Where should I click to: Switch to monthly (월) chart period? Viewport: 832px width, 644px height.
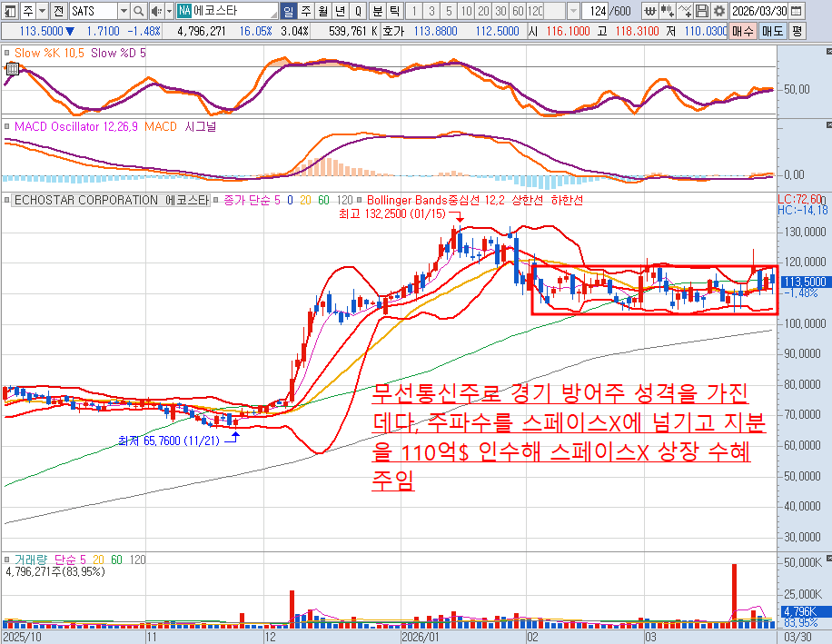coord(322,11)
